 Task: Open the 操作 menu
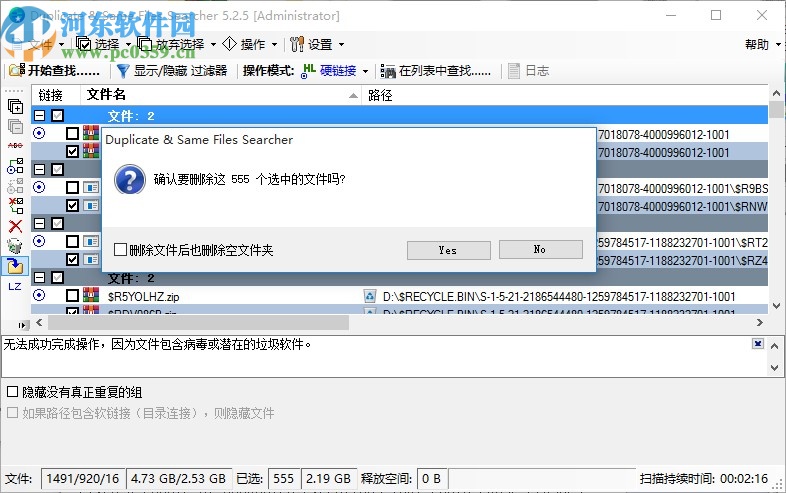coord(253,45)
